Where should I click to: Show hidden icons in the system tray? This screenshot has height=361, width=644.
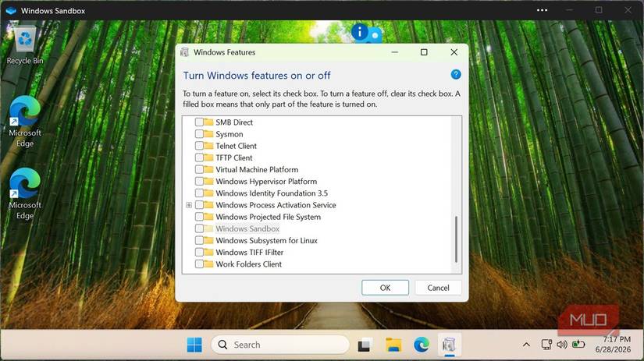point(526,345)
